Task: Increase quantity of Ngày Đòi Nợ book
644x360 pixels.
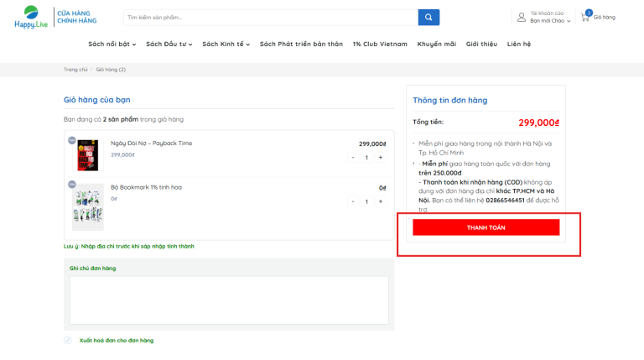Action: click(380, 157)
